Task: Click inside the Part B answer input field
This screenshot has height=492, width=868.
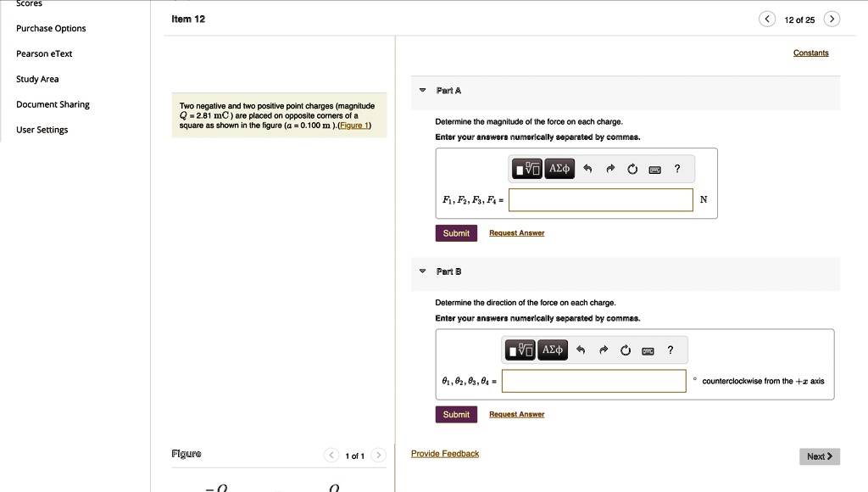Action: click(x=593, y=381)
